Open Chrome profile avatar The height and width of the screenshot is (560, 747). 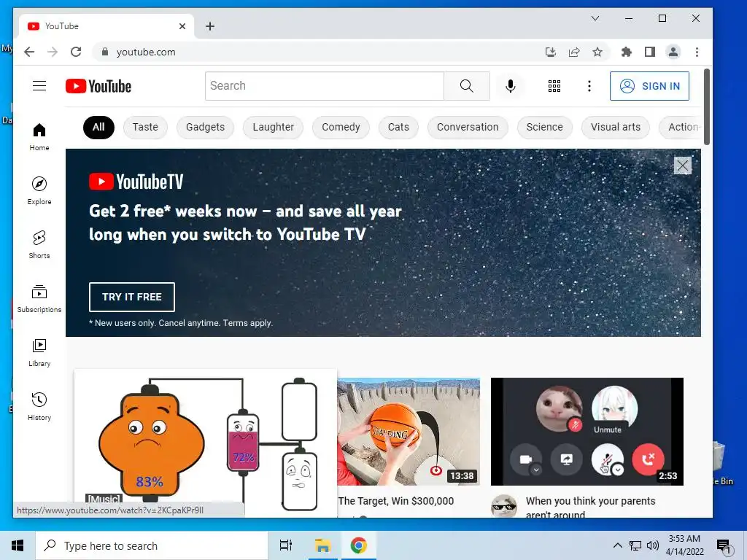point(673,52)
